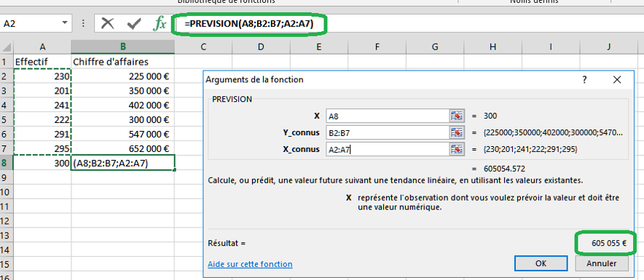Screen dimensions: 644x280
Task: Click the cell showing 402 000 €
Action: (x=123, y=105)
